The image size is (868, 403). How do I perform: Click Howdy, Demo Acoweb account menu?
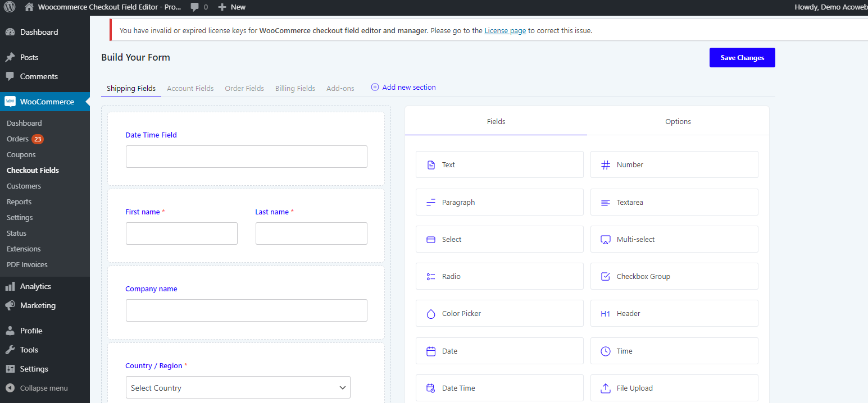pyautogui.click(x=831, y=7)
